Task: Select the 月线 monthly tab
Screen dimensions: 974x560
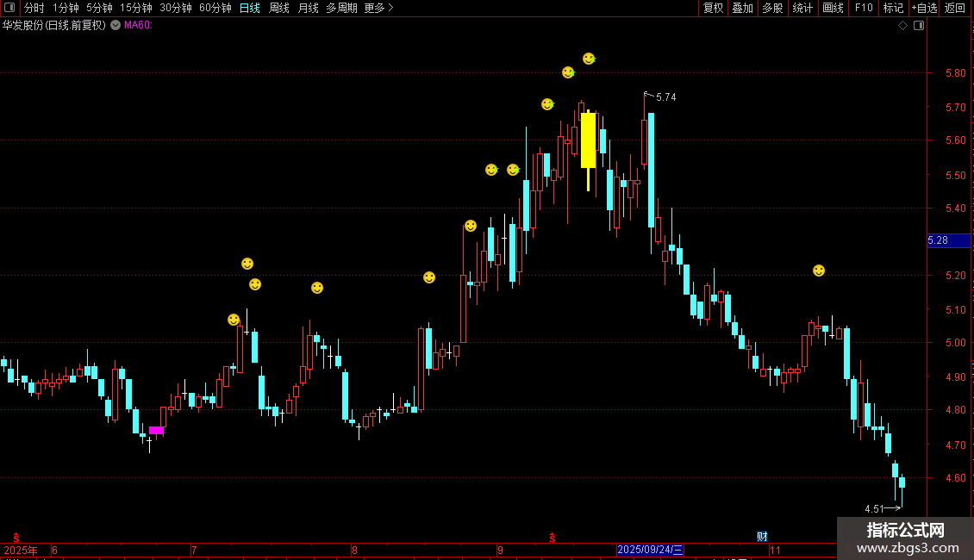Action: tap(308, 8)
